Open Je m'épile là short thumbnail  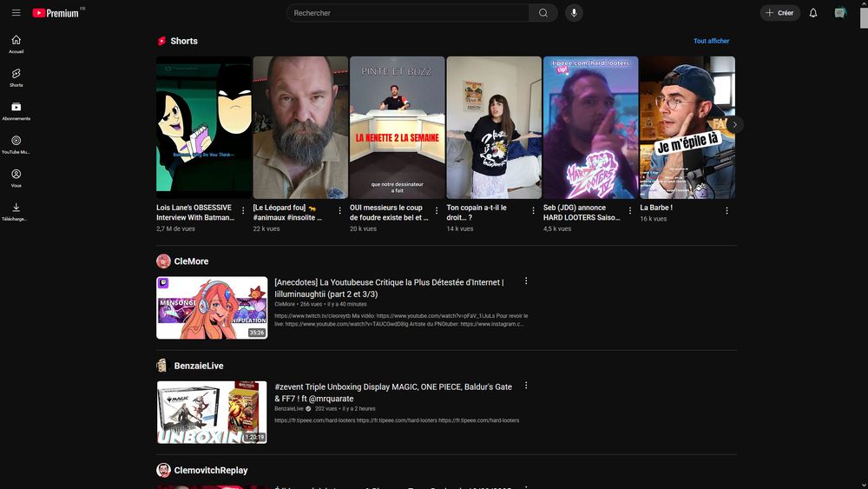[x=687, y=128]
